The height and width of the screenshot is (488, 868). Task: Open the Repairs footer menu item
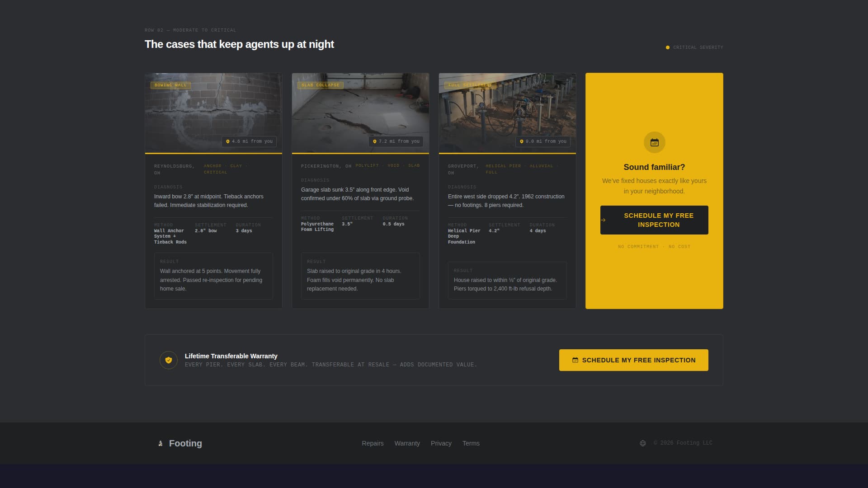click(x=373, y=443)
